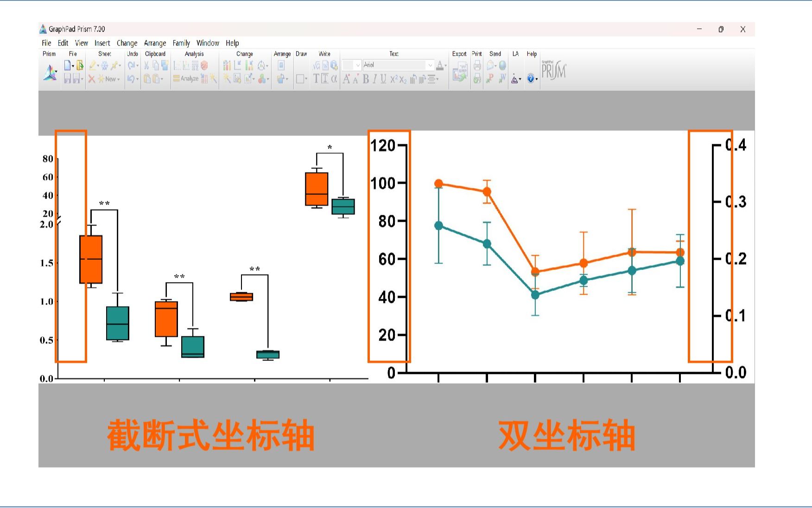This screenshot has height=508, width=812.
Task: Click the Change colors circles icon
Action: click(x=262, y=78)
